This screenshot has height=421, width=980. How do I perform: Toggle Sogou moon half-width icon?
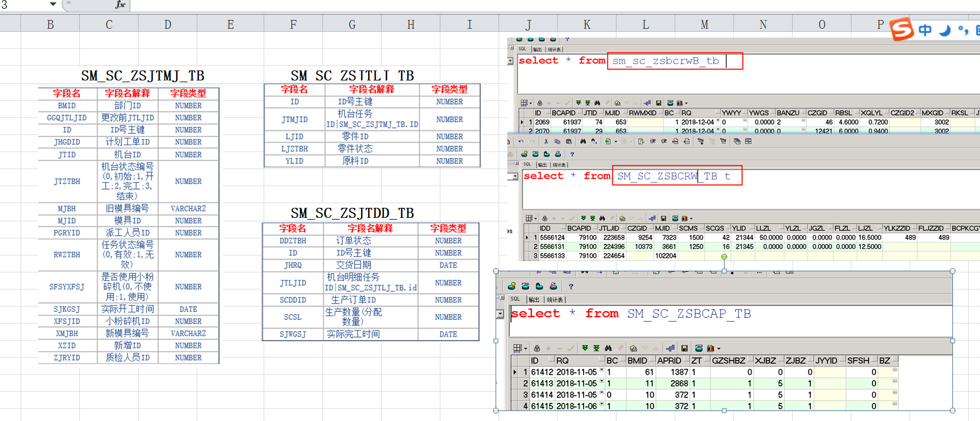944,30
